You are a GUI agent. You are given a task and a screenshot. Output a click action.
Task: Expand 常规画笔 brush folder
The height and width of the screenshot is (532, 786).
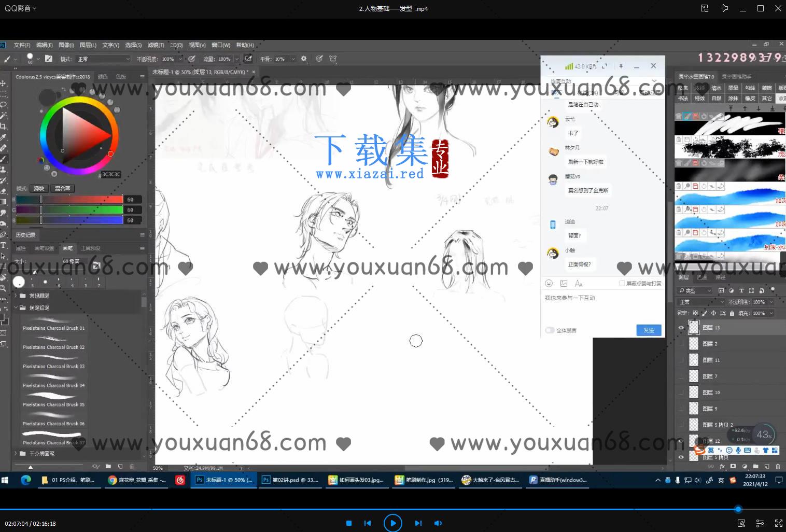[x=16, y=296]
